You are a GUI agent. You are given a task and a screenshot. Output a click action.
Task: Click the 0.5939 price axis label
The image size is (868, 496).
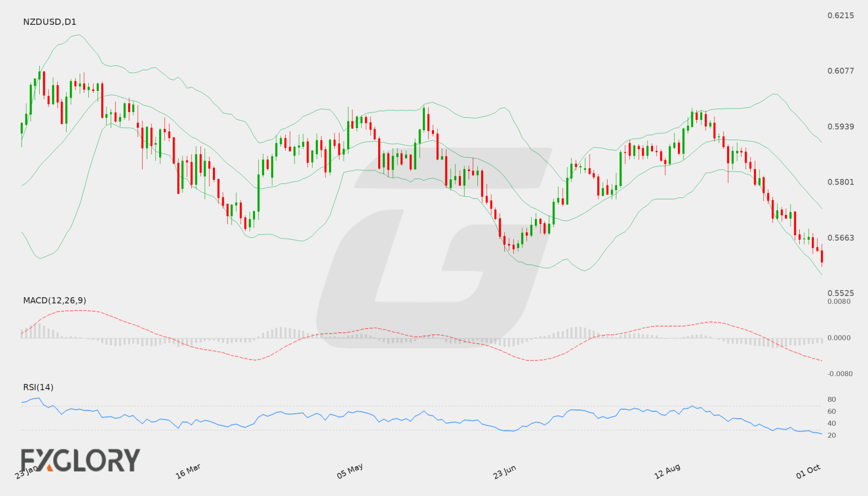[x=841, y=127]
